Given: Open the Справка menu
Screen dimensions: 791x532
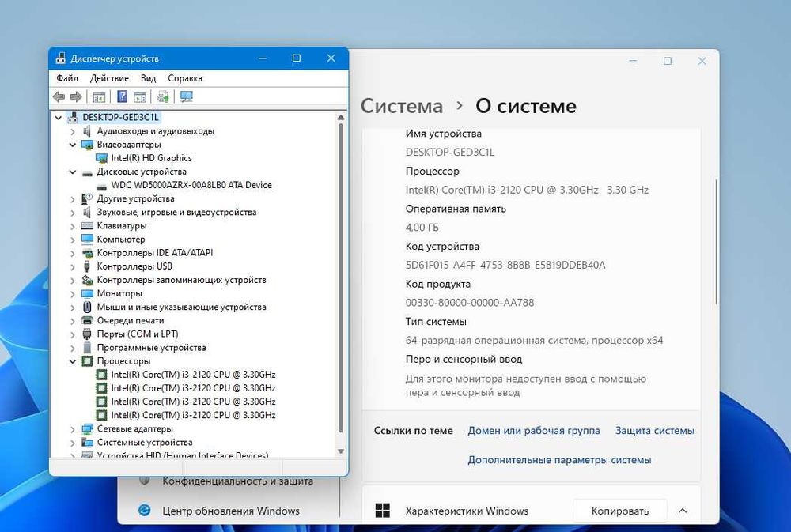Looking at the screenshot, I should click(x=184, y=78).
